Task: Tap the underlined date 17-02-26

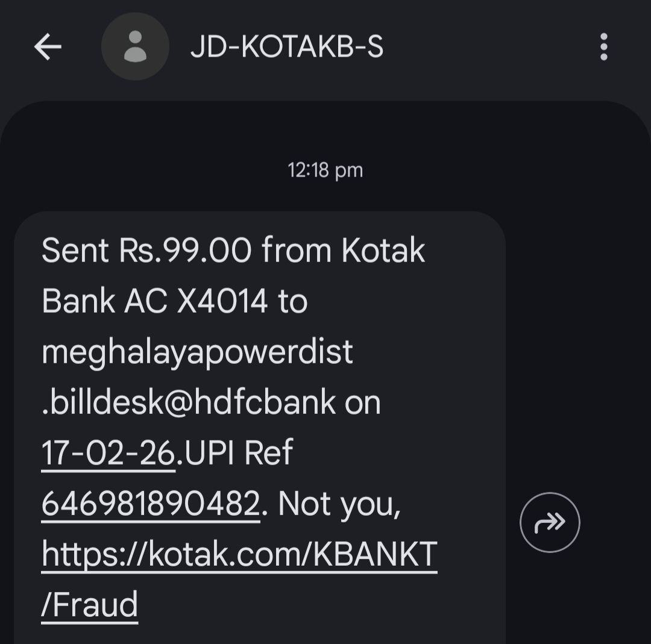Action: (x=108, y=453)
